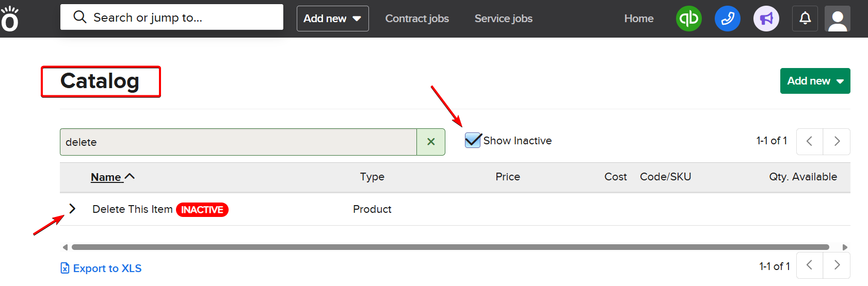Sort by the Name column header
The height and width of the screenshot is (286, 868).
point(106,177)
